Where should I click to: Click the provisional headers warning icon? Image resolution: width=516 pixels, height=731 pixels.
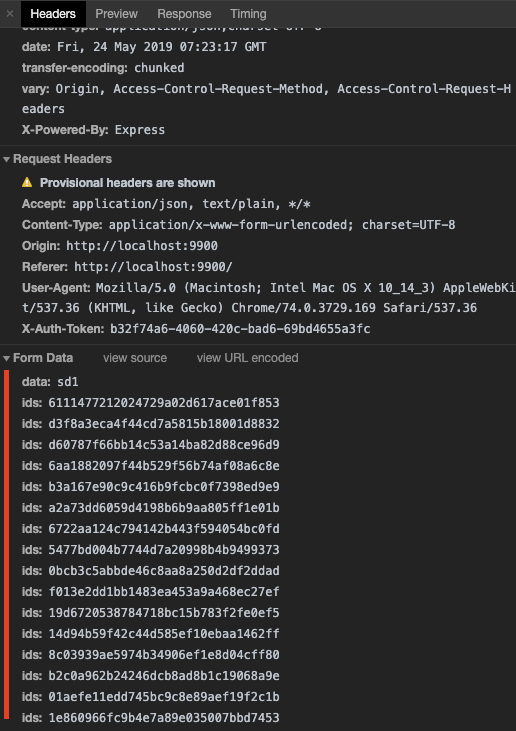click(27, 182)
